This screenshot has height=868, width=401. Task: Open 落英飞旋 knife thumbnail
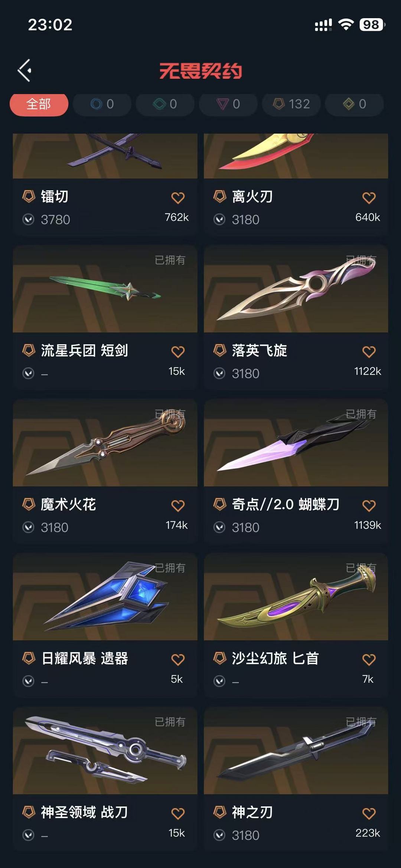(x=296, y=289)
